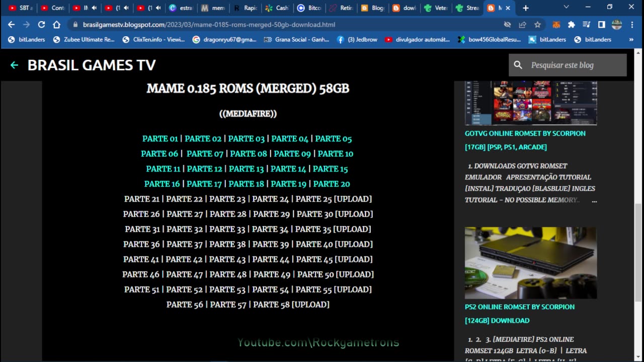Share this page via share icon
This screenshot has width=644, height=362.
[523, 25]
